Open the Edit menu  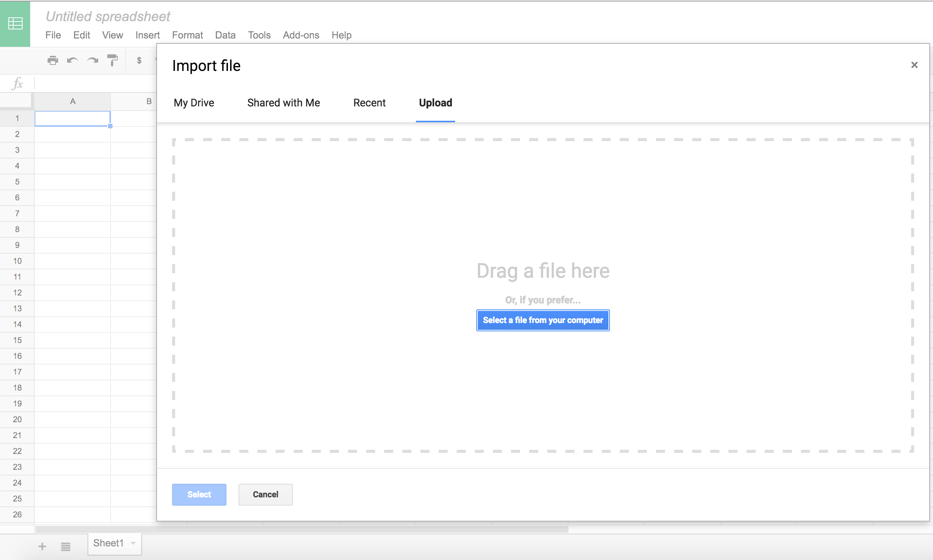(82, 35)
